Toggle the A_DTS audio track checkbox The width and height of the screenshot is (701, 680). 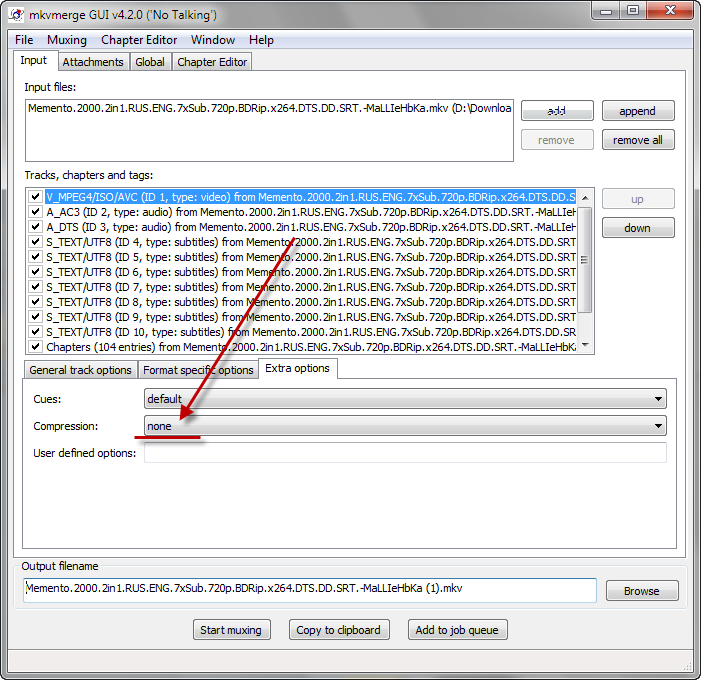coord(36,227)
